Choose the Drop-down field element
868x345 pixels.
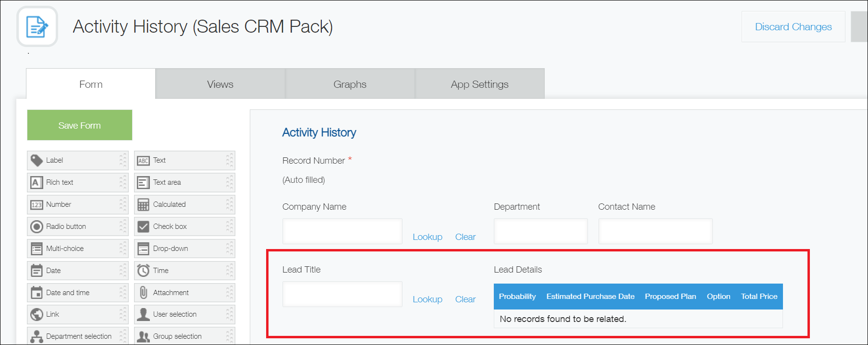pos(184,249)
